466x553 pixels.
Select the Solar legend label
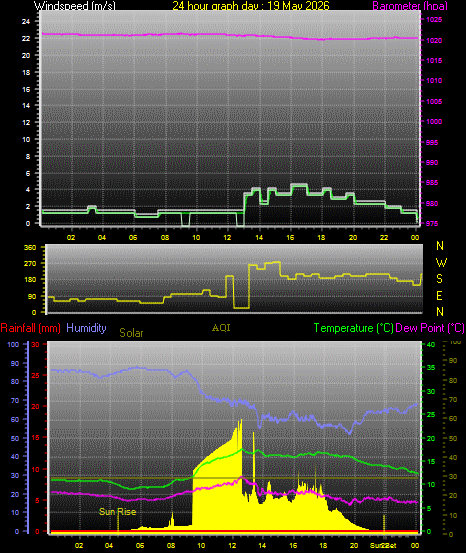131,333
